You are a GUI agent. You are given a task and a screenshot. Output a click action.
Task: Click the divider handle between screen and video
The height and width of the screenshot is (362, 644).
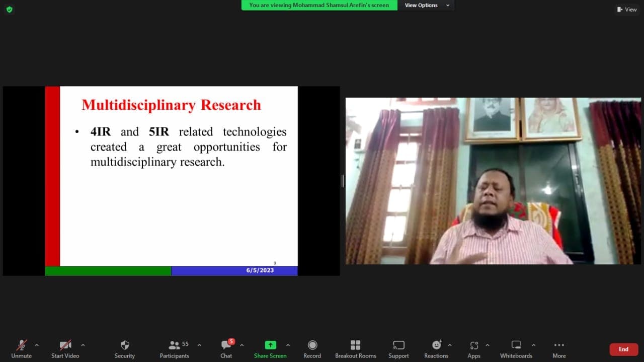click(x=343, y=181)
